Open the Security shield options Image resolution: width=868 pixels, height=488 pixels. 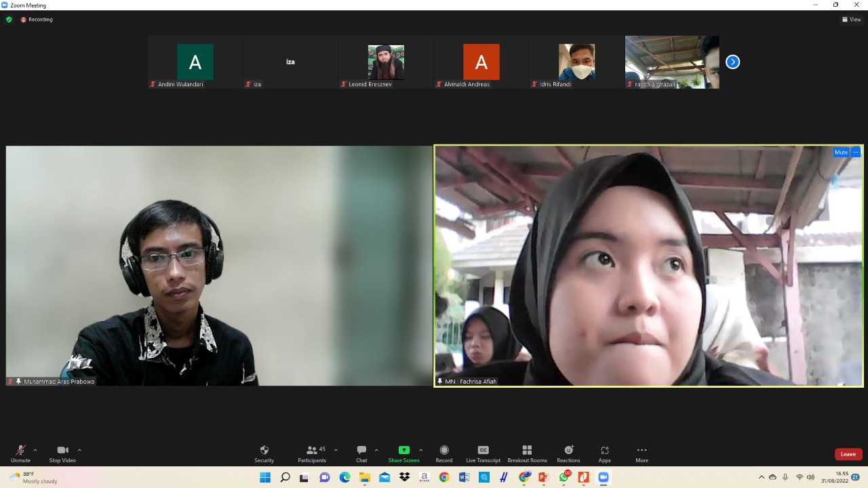pyautogui.click(x=264, y=453)
